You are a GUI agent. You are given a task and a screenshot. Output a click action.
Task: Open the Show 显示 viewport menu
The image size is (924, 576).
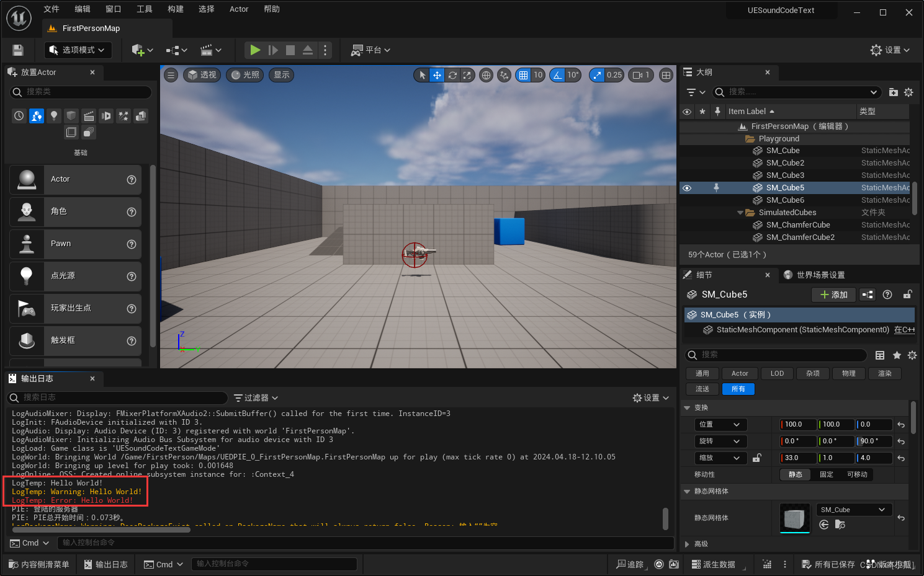point(282,75)
